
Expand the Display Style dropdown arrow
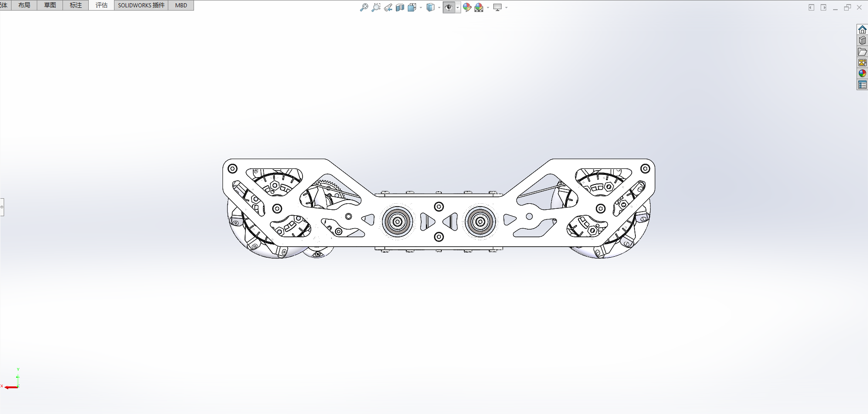[x=439, y=7]
